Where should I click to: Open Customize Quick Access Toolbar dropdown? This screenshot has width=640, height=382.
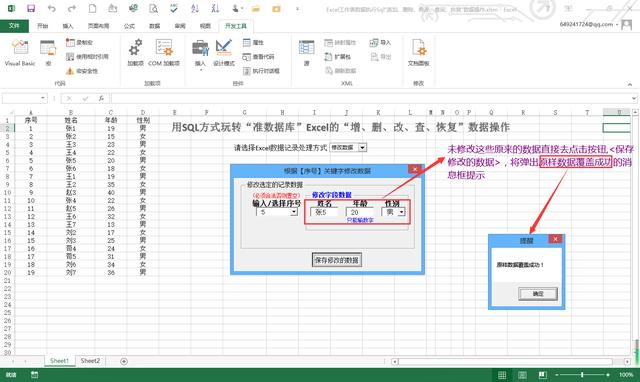coord(297,9)
